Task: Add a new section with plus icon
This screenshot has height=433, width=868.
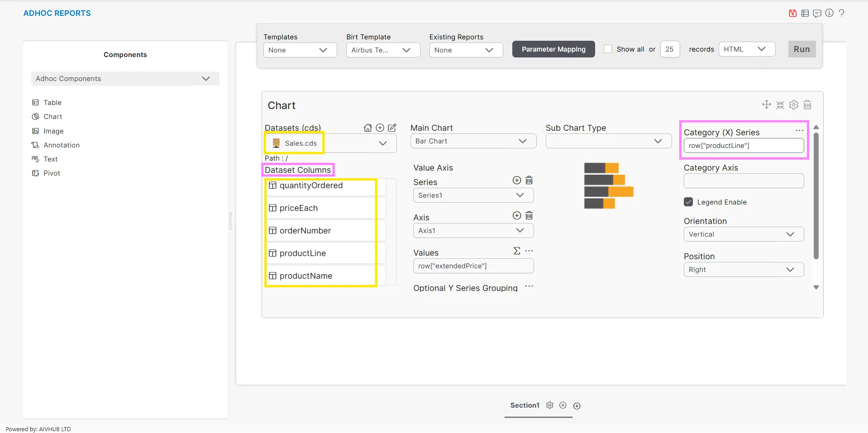Action: tap(577, 406)
